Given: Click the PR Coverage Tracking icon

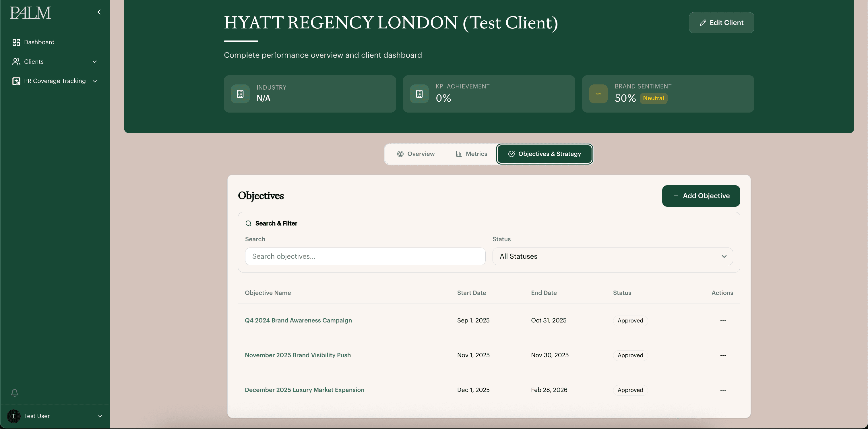Looking at the screenshot, I should pyautogui.click(x=16, y=81).
